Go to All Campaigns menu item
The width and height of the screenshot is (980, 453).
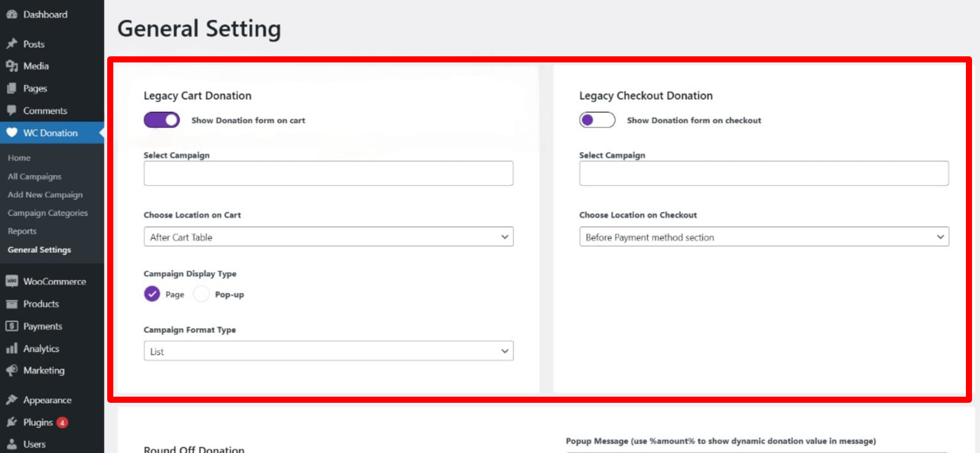coord(34,176)
